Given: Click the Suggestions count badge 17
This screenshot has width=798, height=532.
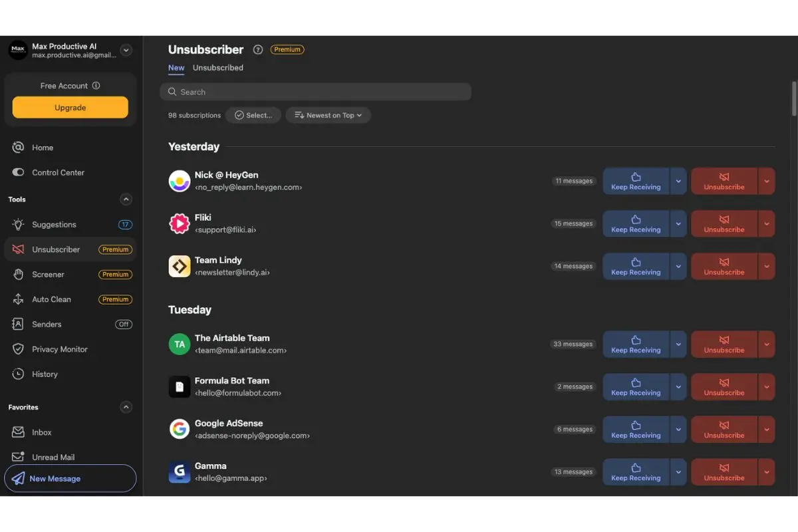Looking at the screenshot, I should pyautogui.click(x=125, y=225).
